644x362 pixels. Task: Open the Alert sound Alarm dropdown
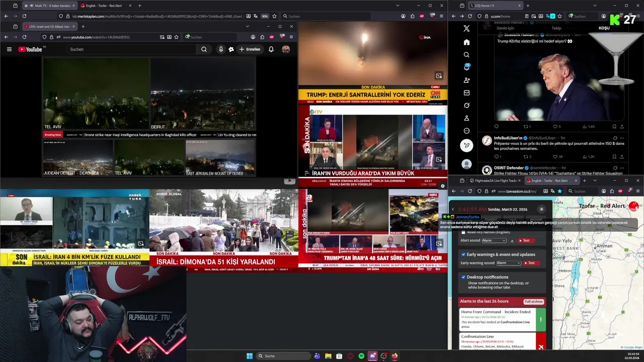pyautogui.click(x=494, y=241)
